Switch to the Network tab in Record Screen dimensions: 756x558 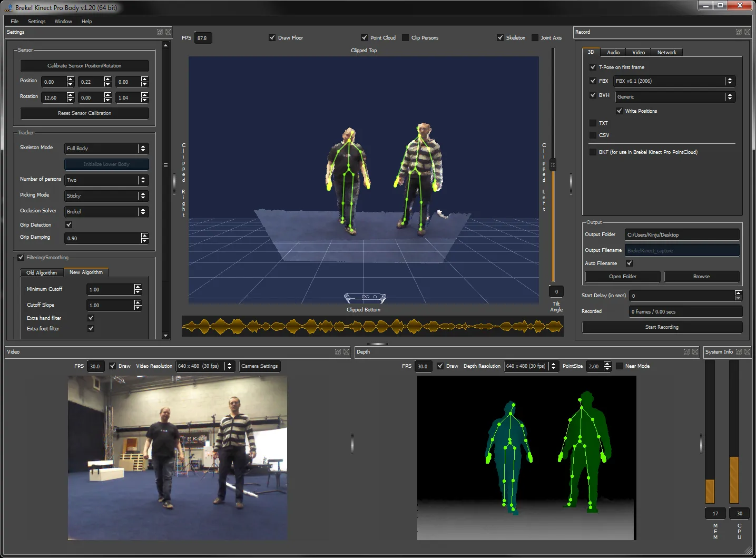pos(666,53)
